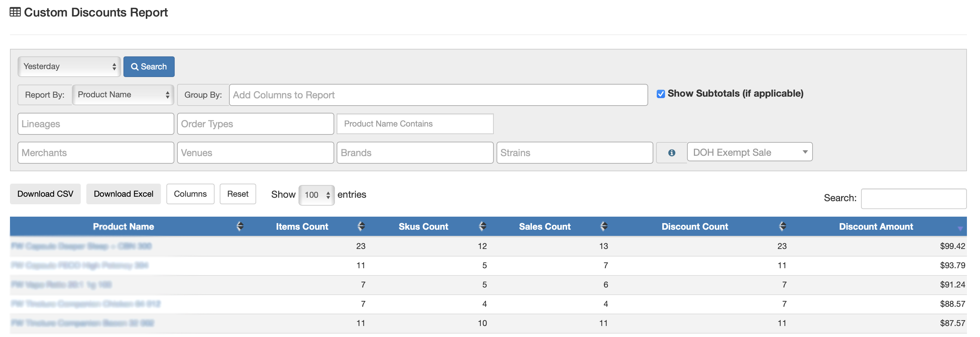Click the blue Search button
Viewport: 980px width, 337px height.
pyautogui.click(x=149, y=67)
